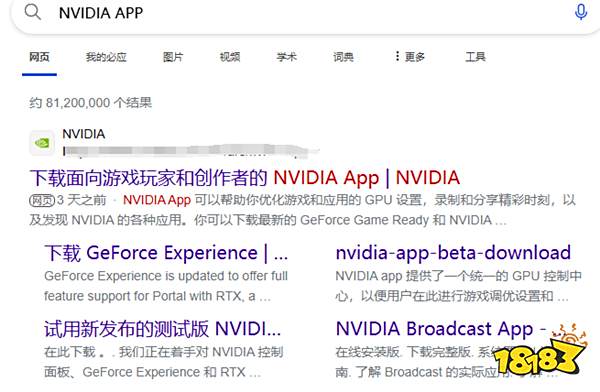Open the NVIDIA site favicon
The width and height of the screenshot is (600, 392).
[x=42, y=143]
